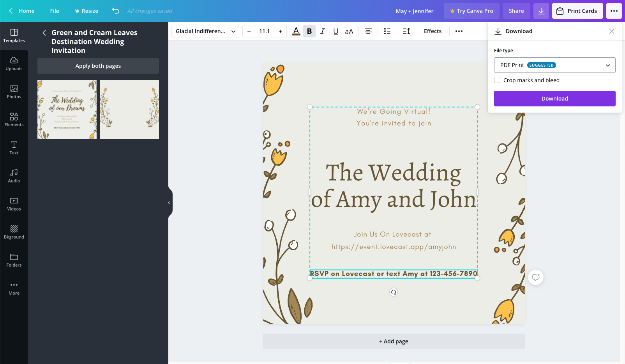
Task: Click the rotate handle below text box
Action: click(x=394, y=292)
